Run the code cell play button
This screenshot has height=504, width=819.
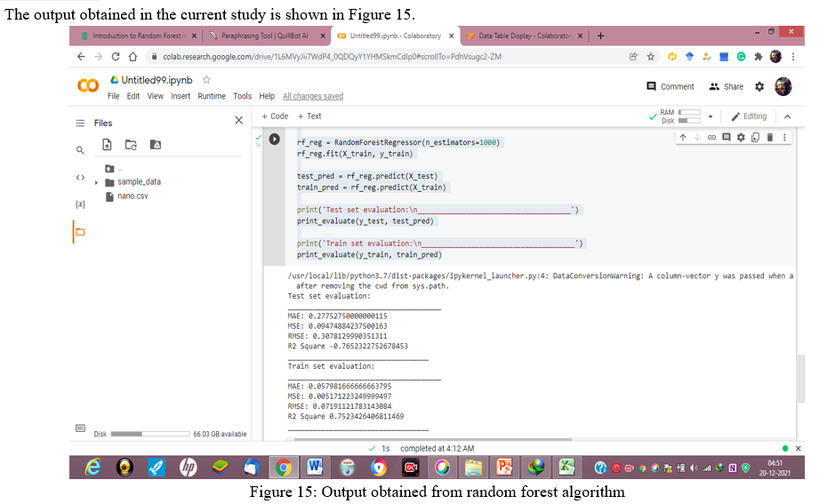coord(274,139)
